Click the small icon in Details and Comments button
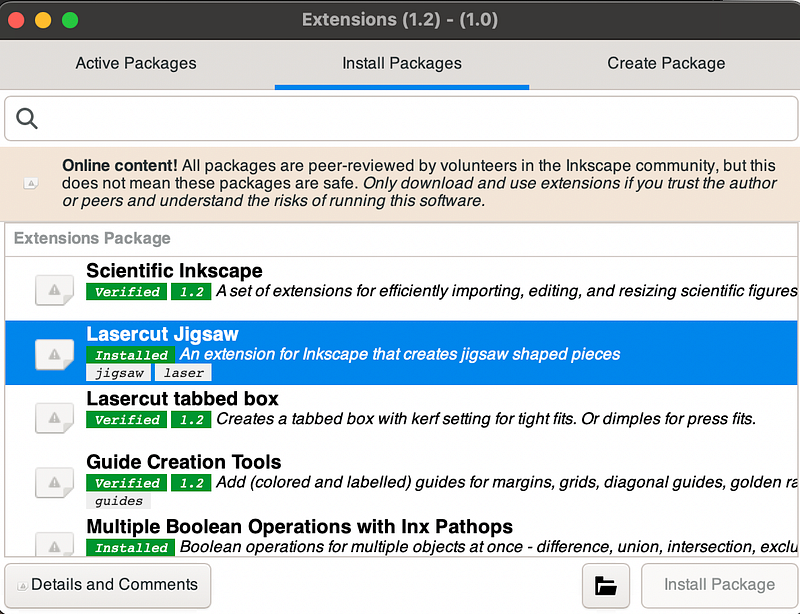This screenshot has height=614, width=800. 22,586
